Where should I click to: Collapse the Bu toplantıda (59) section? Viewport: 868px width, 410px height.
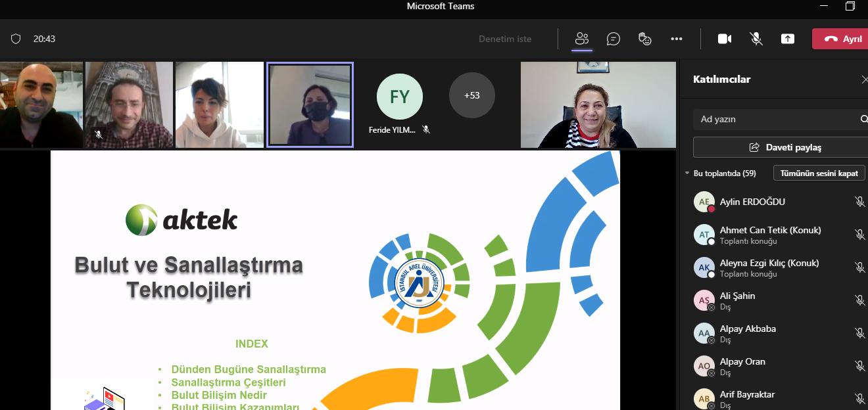pos(688,173)
